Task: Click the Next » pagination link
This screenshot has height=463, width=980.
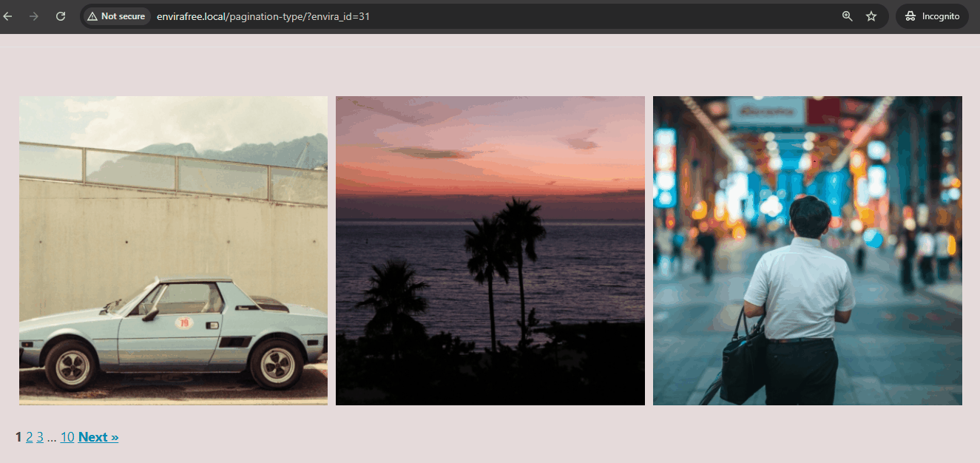Action: [98, 437]
